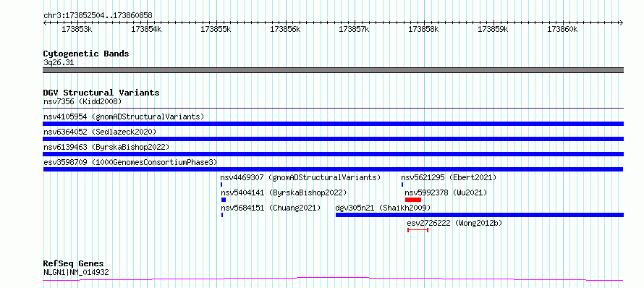Open variant nsv6139463 (ByrskaBishop2022) label
This screenshot has width=644, height=288.
click(x=106, y=147)
